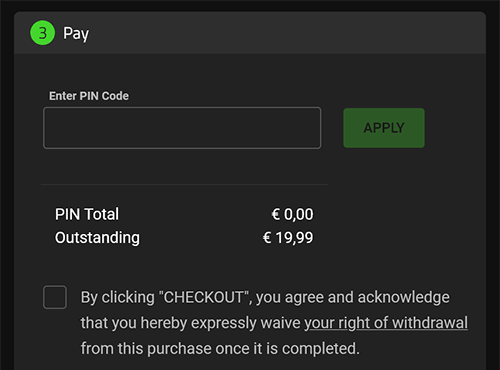
Task: Click the green step 3 circle icon
Action: pos(42,33)
